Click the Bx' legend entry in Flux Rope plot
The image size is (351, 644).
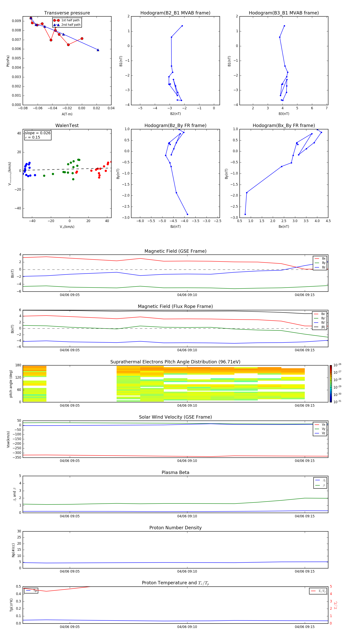pyautogui.click(x=320, y=314)
